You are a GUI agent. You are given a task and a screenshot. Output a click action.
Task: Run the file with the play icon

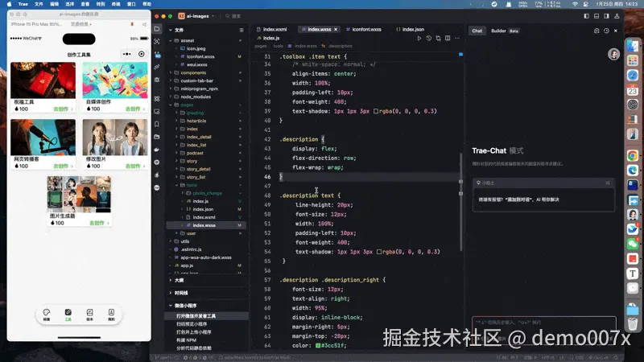(x=419, y=38)
